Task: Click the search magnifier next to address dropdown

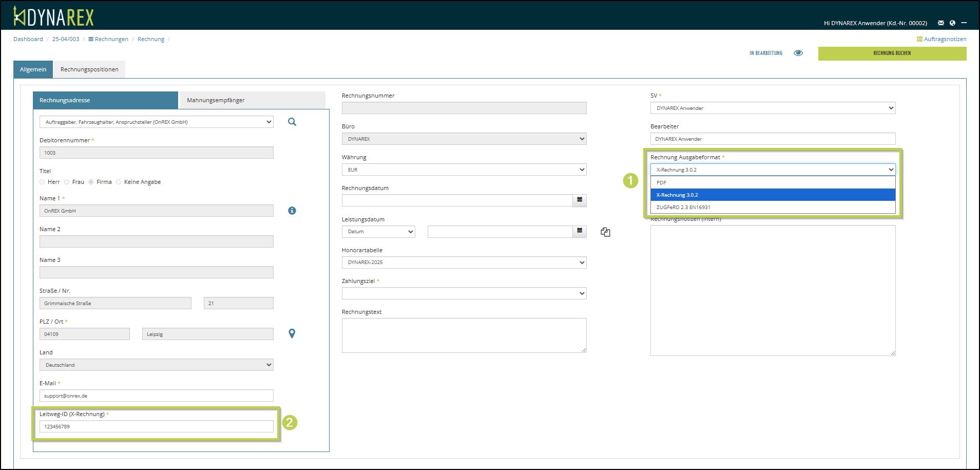Action: point(292,122)
